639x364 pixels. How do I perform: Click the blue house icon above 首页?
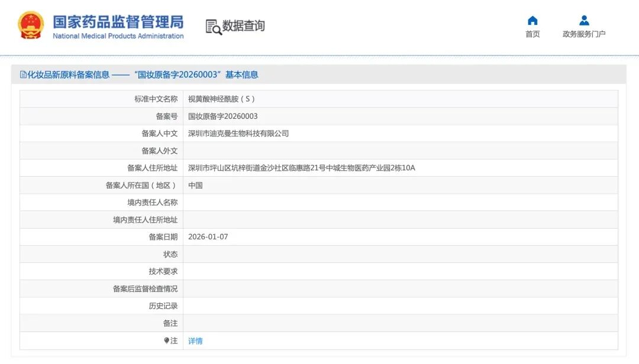(x=532, y=19)
